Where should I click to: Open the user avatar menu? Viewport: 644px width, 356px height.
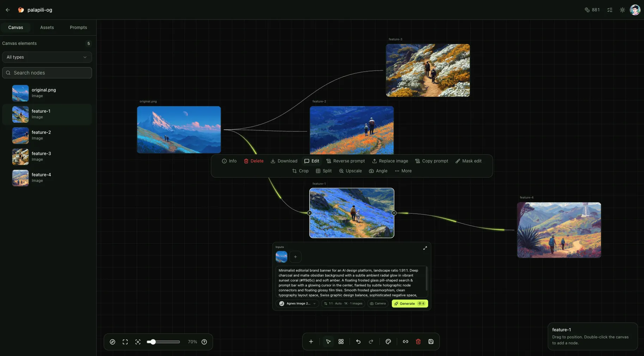tap(635, 10)
